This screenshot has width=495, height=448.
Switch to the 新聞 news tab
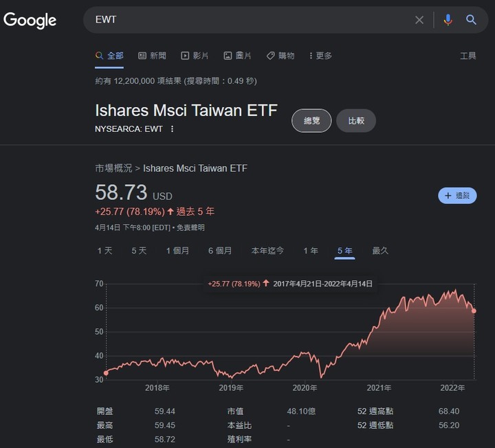pyautogui.click(x=152, y=56)
